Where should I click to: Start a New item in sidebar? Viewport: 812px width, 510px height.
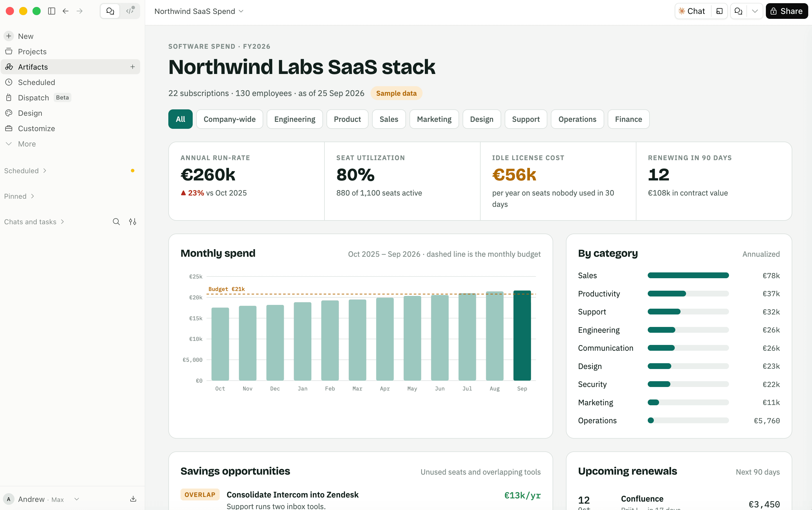point(70,36)
